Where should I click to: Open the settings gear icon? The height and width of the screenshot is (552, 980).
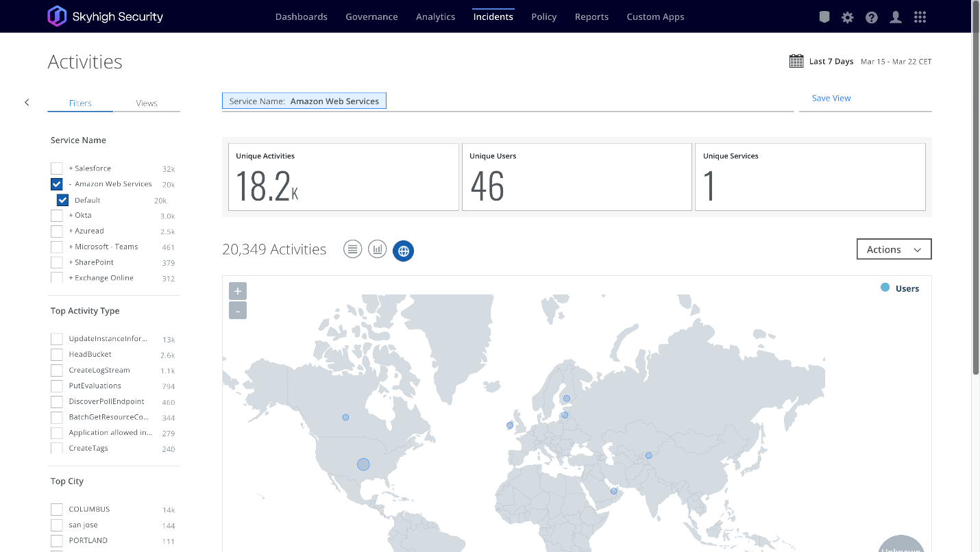coord(848,17)
